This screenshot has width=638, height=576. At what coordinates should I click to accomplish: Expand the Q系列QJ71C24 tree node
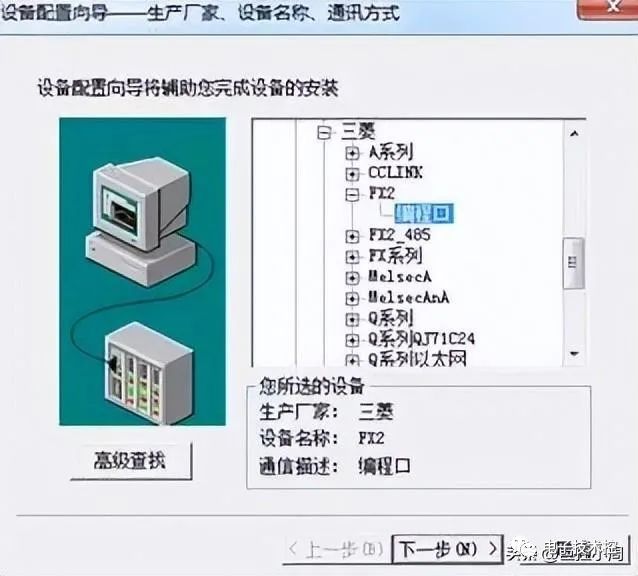point(352,339)
